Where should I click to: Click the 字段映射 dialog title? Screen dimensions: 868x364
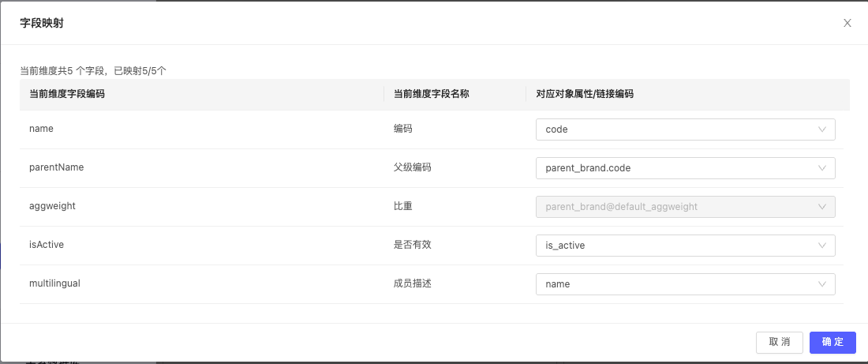pyautogui.click(x=42, y=23)
